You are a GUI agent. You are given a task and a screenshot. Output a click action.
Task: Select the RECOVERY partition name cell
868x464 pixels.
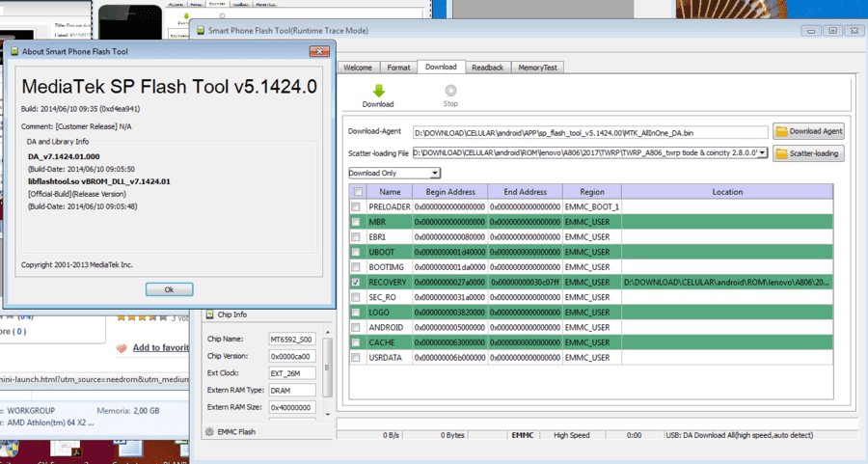[388, 282]
